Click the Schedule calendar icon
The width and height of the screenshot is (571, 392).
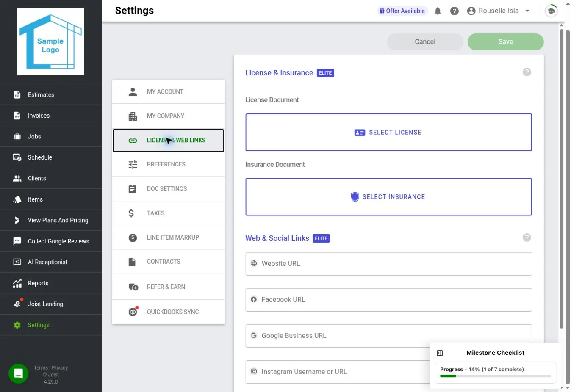pos(17,157)
